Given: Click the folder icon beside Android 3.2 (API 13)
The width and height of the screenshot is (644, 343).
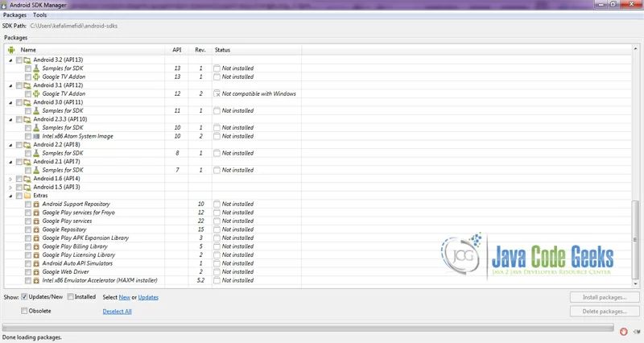Looking at the screenshot, I should (x=27, y=60).
